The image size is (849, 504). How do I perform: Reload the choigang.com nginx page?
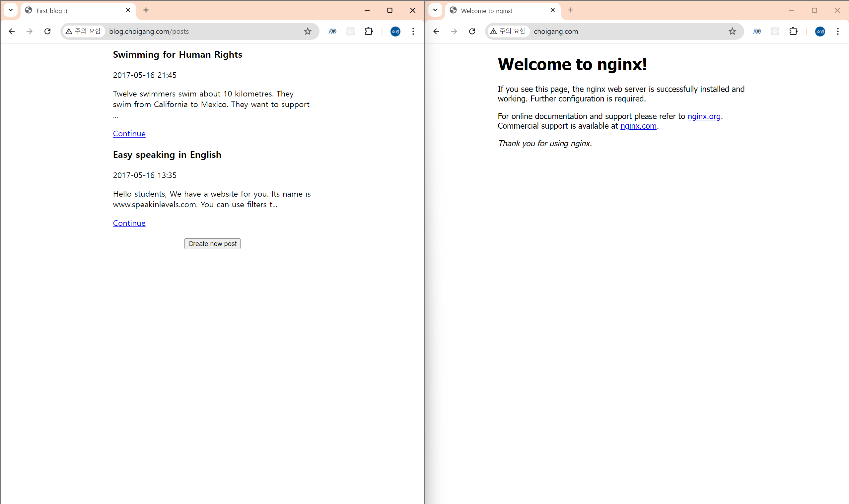(472, 31)
